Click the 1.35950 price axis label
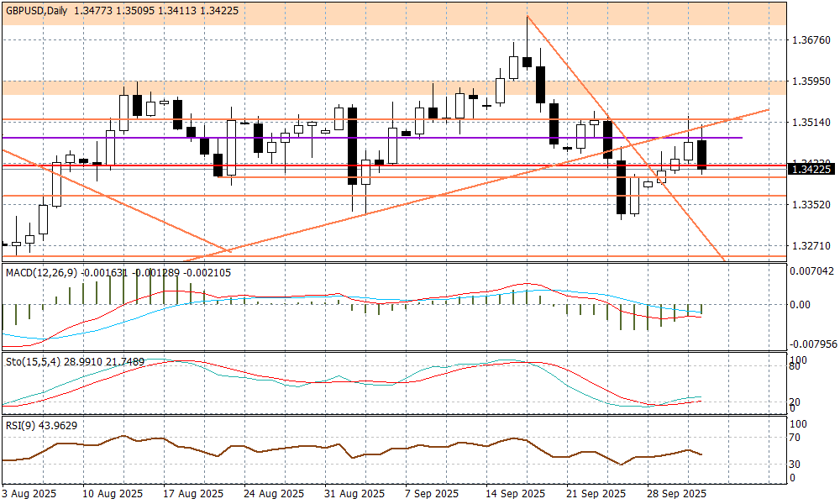 click(811, 81)
